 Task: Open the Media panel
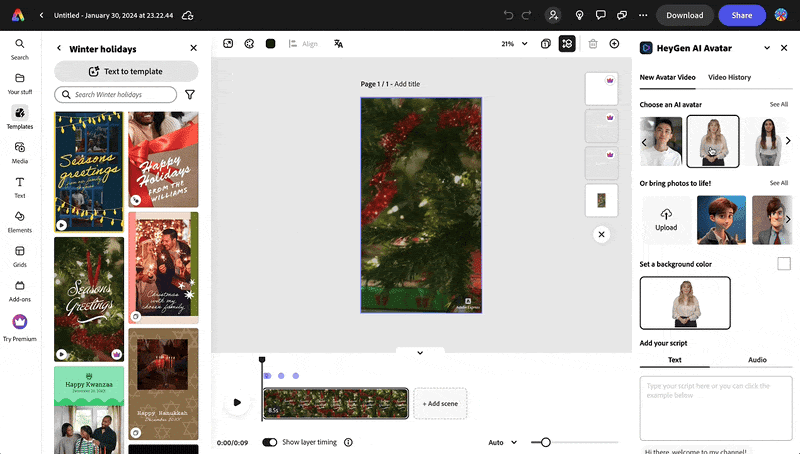19,153
